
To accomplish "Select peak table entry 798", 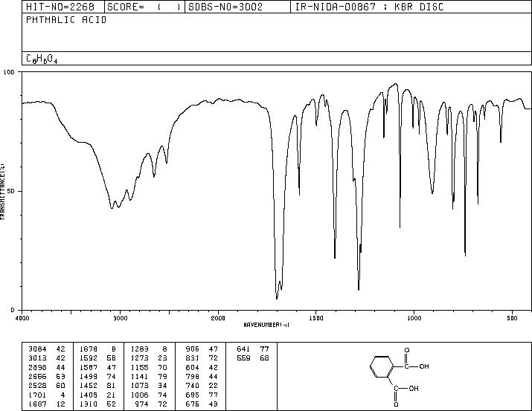I will 193,376.
